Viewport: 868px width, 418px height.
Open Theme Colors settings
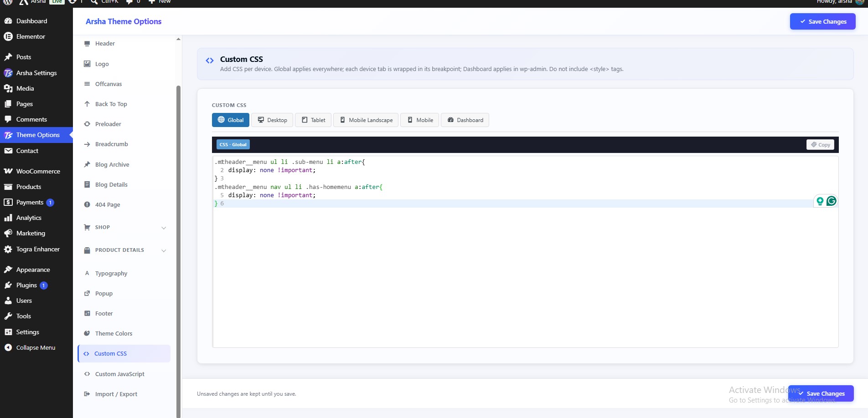(114, 333)
